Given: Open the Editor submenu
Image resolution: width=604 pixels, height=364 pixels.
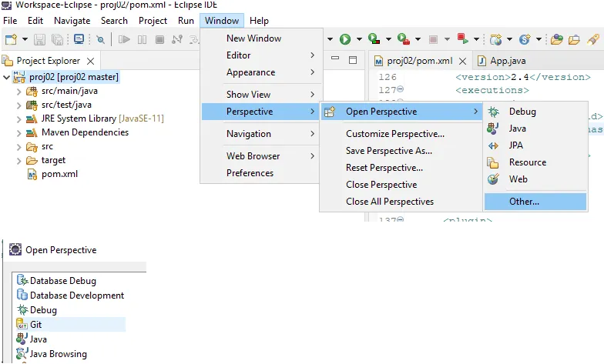Looking at the screenshot, I should tap(261, 55).
